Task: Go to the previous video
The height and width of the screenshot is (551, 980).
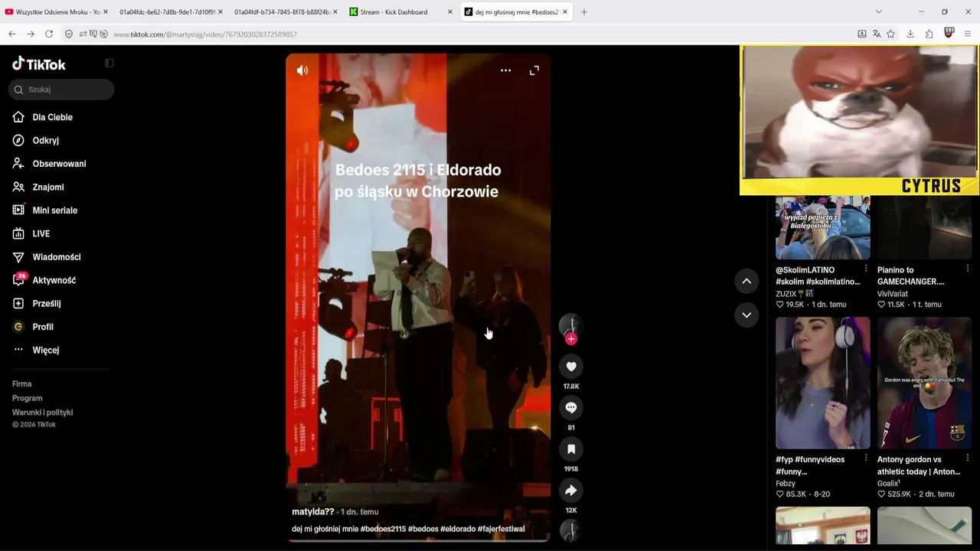Action: 746,282
